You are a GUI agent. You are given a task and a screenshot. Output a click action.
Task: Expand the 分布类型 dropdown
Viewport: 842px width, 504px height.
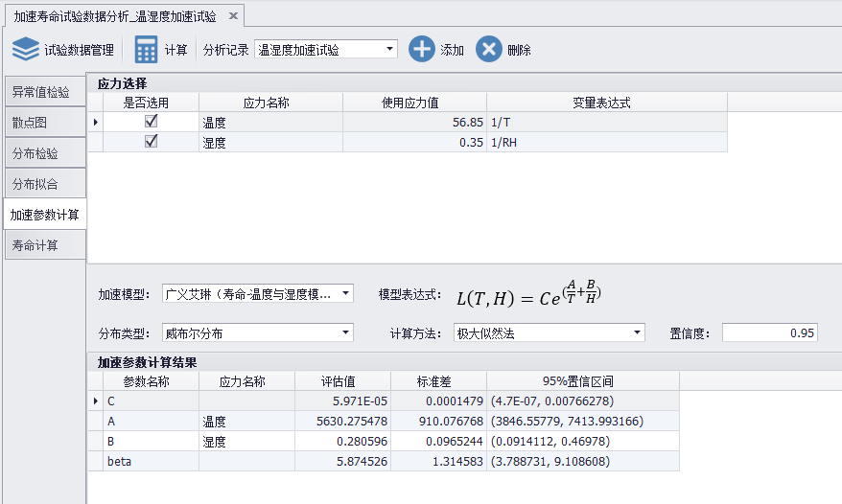[x=346, y=332]
